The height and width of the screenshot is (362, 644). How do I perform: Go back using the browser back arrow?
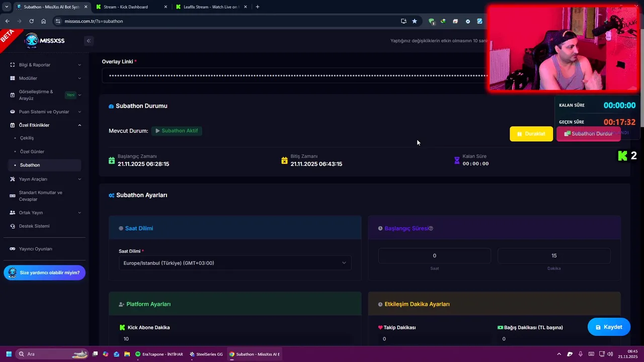click(x=7, y=21)
